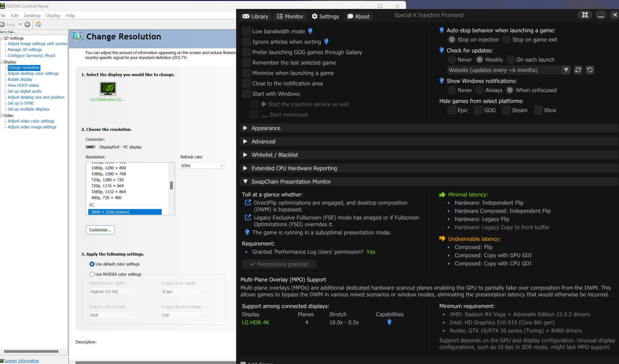Image resolution: width=619 pixels, height=364 pixels.
Task: Click the Change Resolution header icon
Action: pyautogui.click(x=78, y=37)
